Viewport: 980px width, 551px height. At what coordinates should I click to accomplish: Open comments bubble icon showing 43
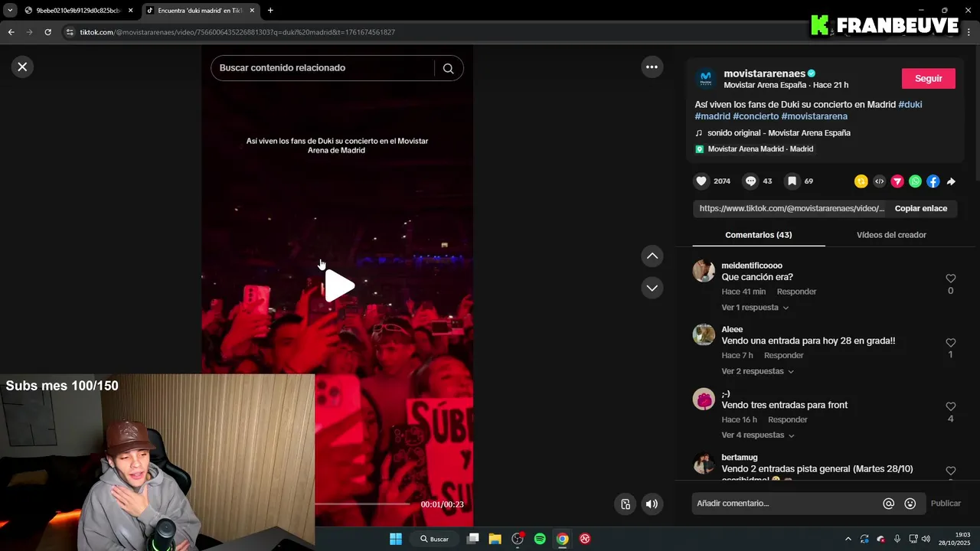point(751,181)
